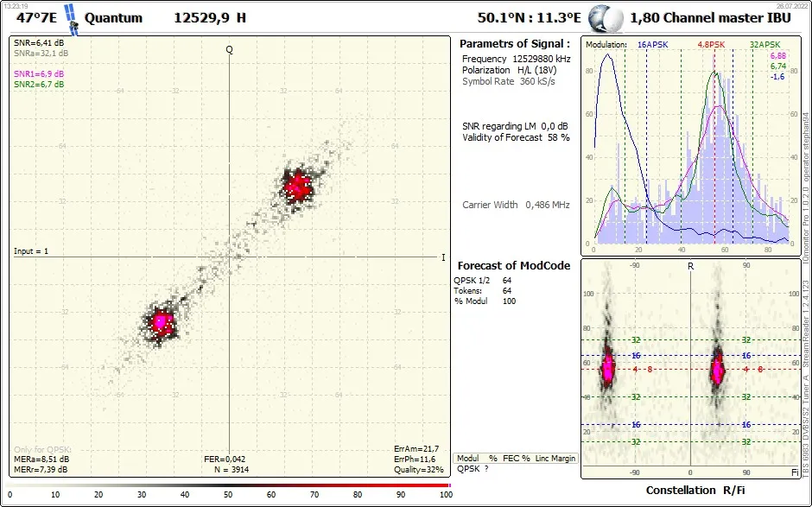Click the Linc Margin column header
This screenshot has height=507, width=812.
pos(555,459)
